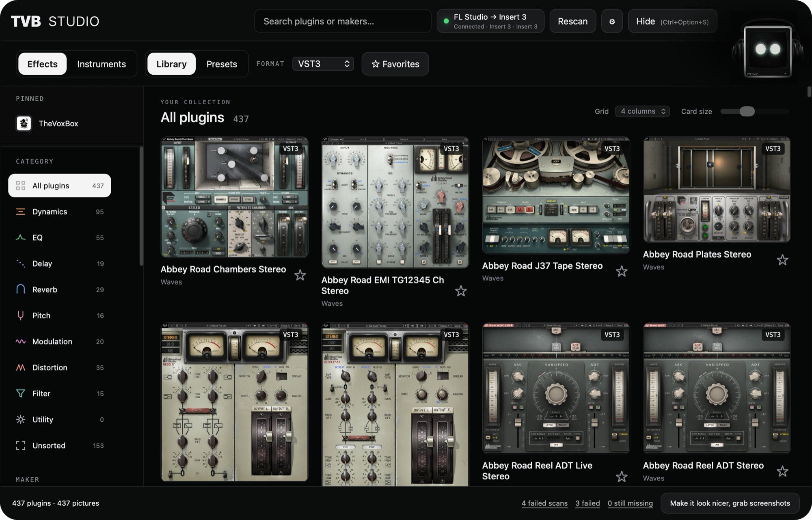Switch to the Presets tab
812x520 pixels.
coord(222,64)
